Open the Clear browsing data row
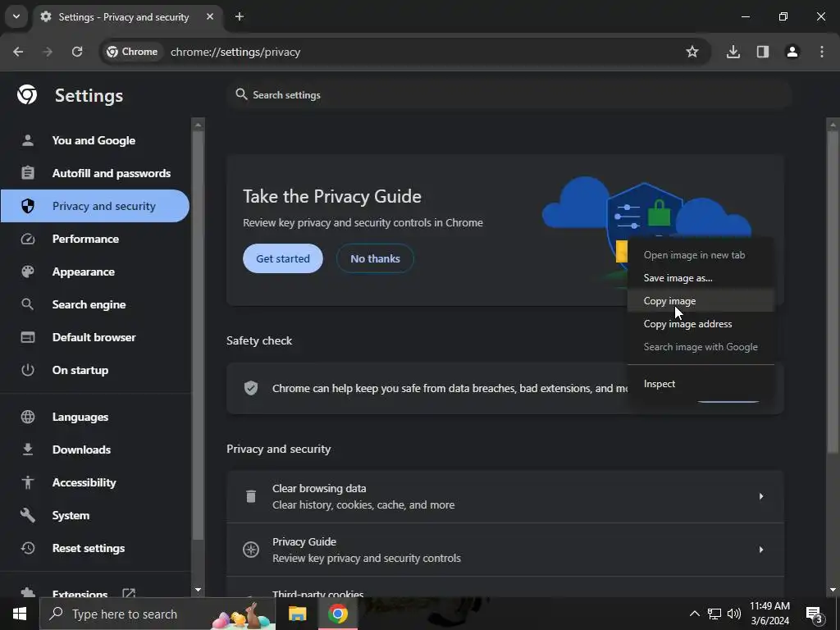This screenshot has width=840, height=630. point(505,496)
